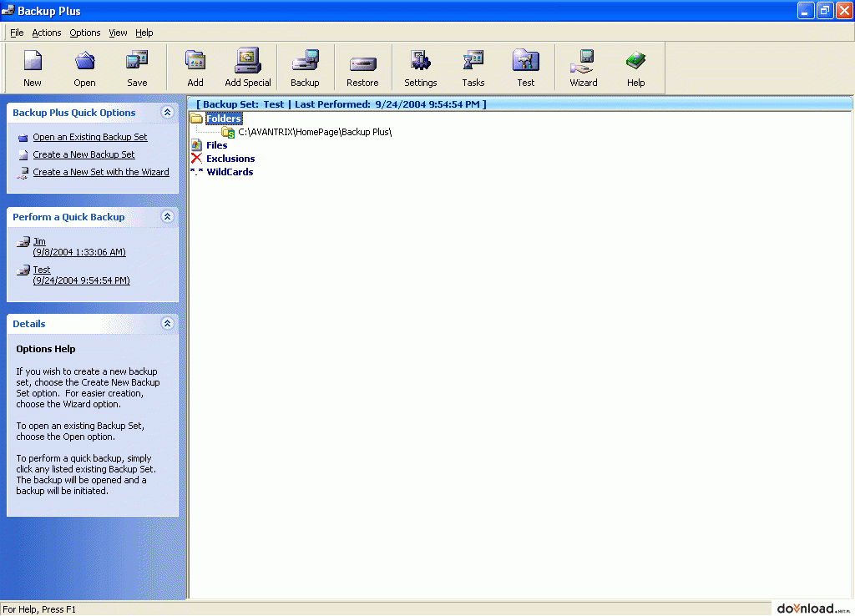Minimize the Backup Plus window
855x616 pixels.
806,11
